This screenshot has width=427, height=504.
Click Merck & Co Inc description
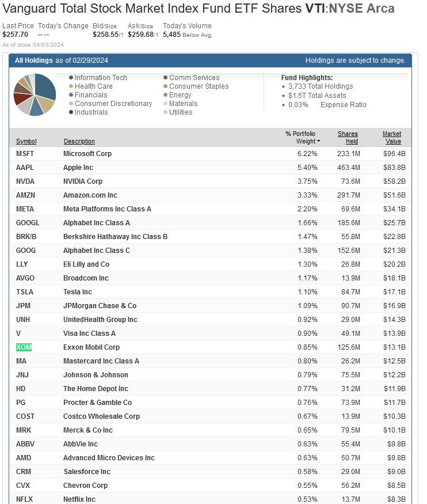(x=88, y=430)
